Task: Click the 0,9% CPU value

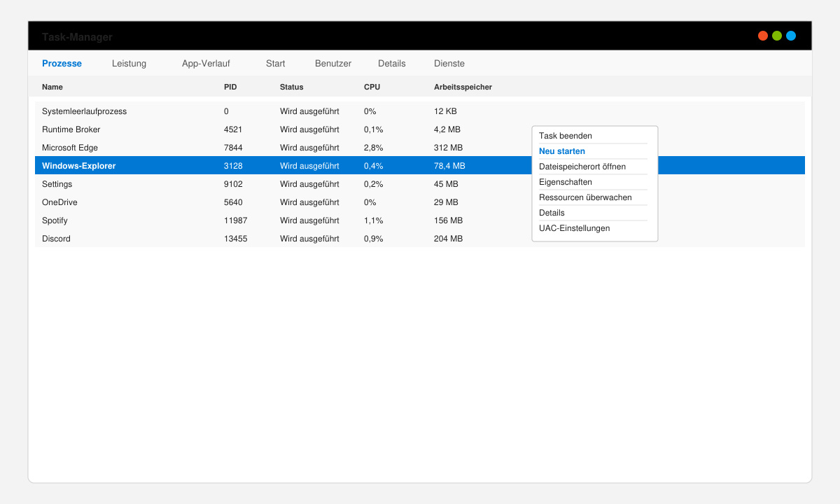Action: pos(374,239)
